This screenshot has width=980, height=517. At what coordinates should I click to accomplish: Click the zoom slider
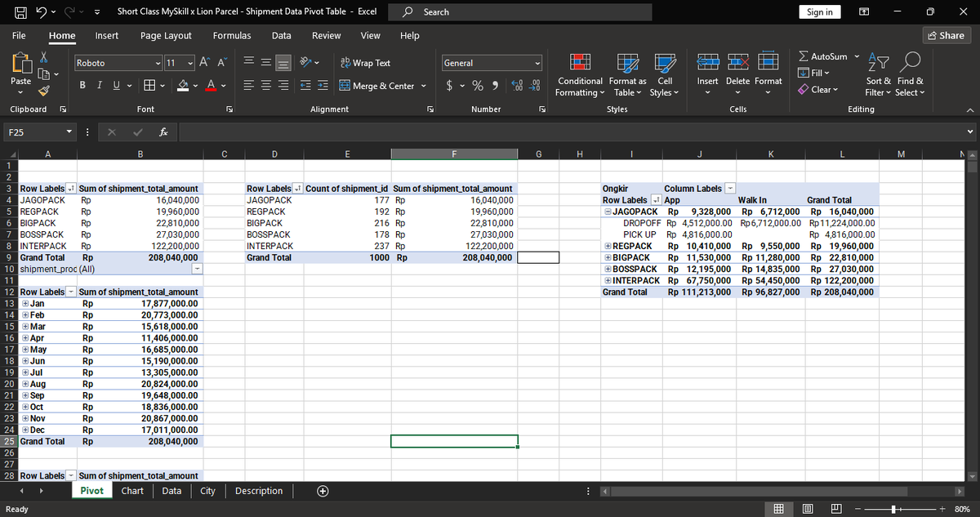pos(895,509)
